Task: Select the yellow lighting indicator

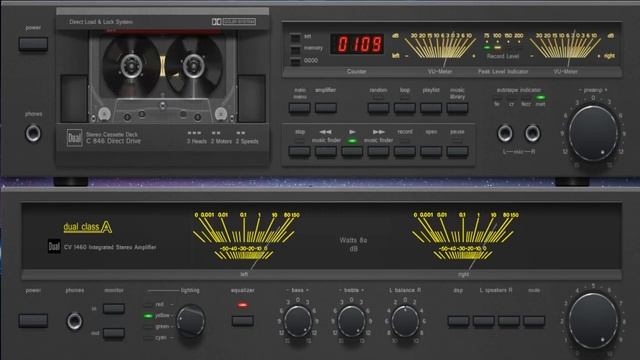Action: 149,316
